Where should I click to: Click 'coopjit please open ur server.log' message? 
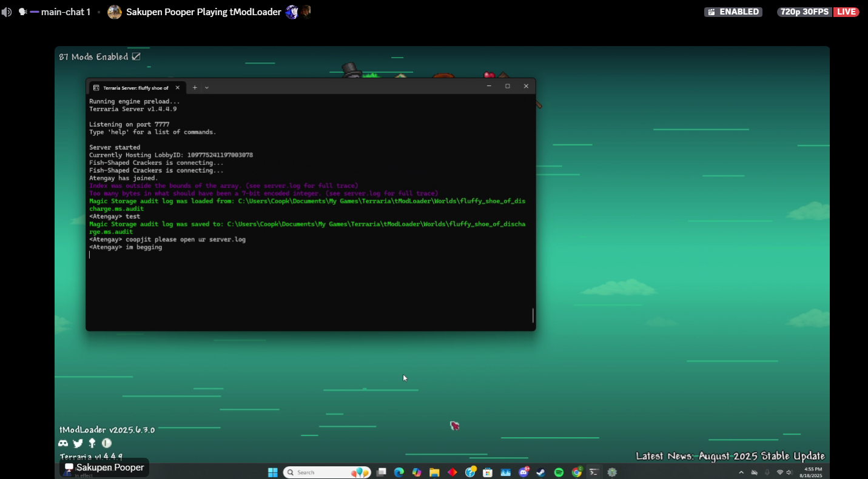point(167,239)
